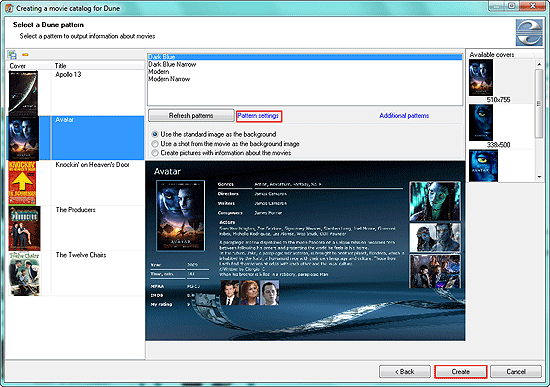The image size is (550, 387).
Task: Choose the Dark Blue pattern
Action: 305,57
